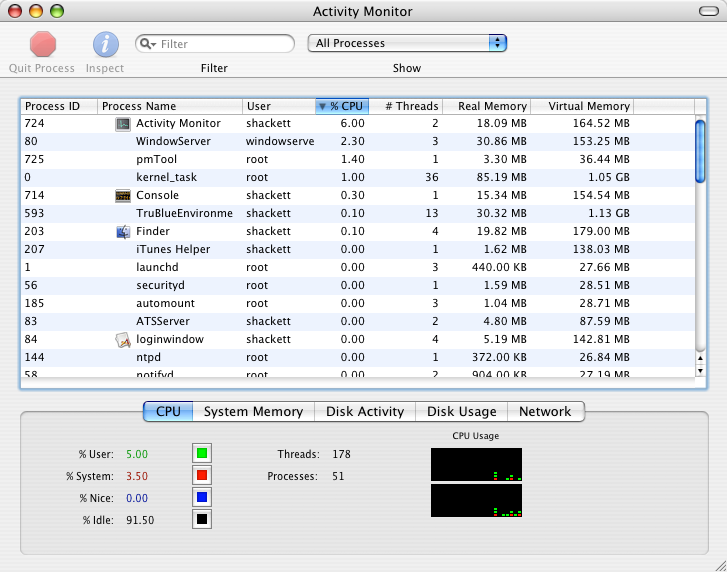Screen dimensions: 727x572
Task: Click the Quit Process stop-sign icon
Action: tap(43, 45)
